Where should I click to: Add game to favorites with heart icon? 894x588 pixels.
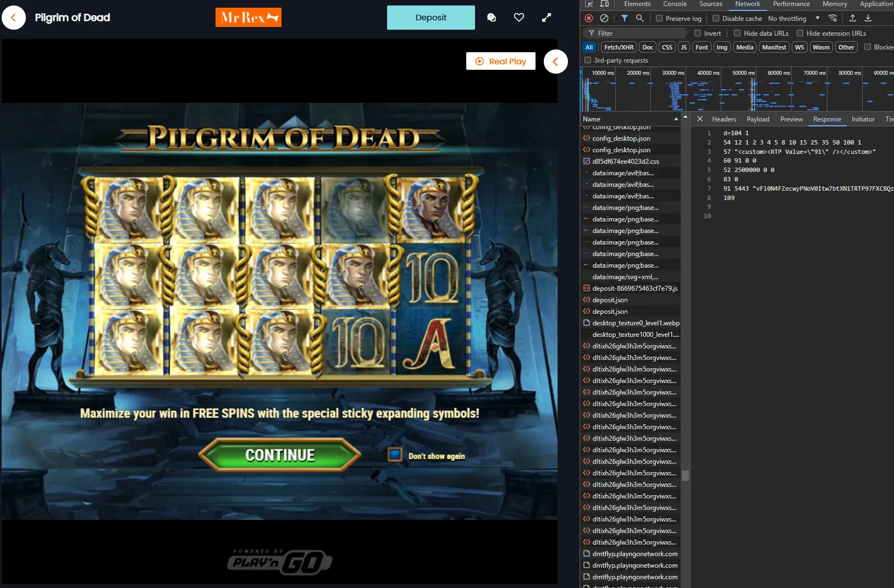[519, 18]
